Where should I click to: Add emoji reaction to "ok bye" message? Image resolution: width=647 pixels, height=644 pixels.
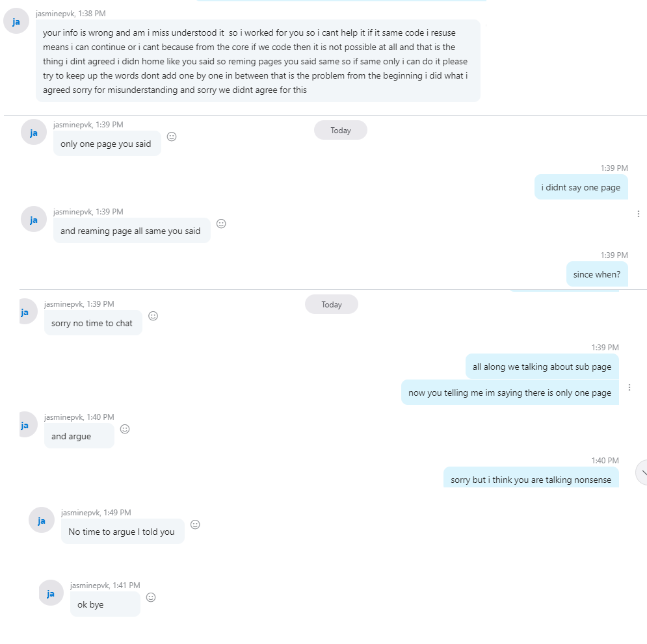pyautogui.click(x=151, y=597)
